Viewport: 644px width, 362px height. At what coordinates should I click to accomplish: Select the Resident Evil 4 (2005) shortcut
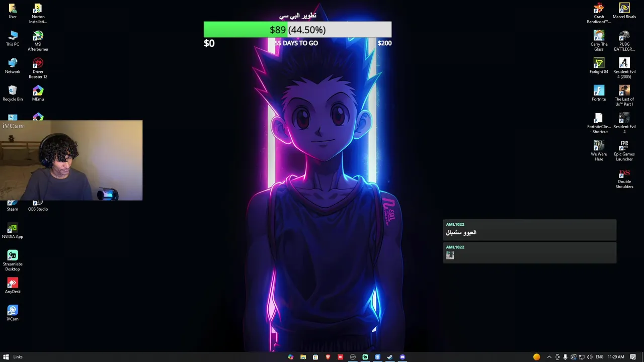click(624, 69)
